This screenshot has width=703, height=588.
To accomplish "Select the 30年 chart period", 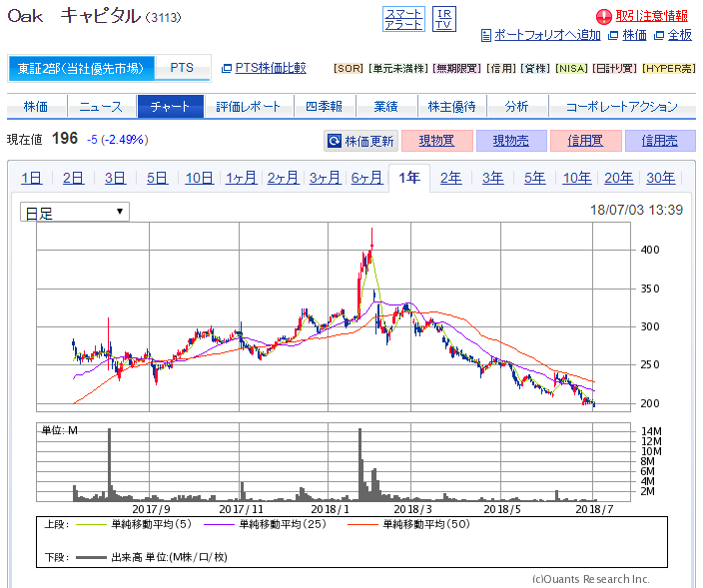I will [661, 178].
